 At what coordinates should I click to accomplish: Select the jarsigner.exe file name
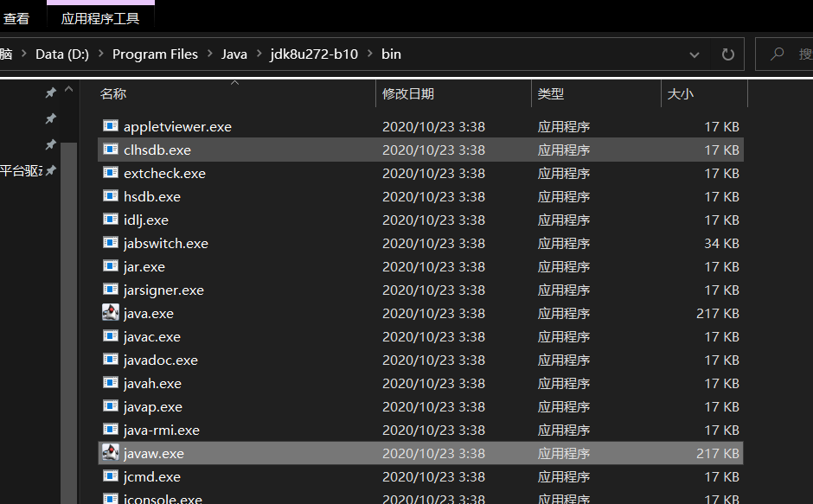163,290
